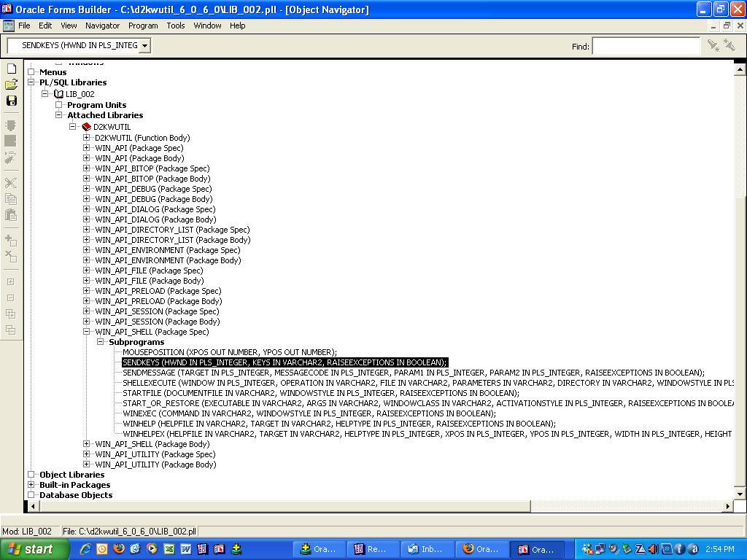Click the Expand All icon in the left toolbar
The image size is (747, 560).
point(10,314)
